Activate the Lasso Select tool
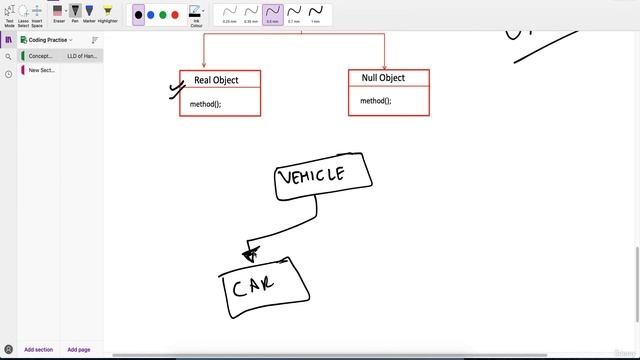640x360 pixels. (x=23, y=16)
